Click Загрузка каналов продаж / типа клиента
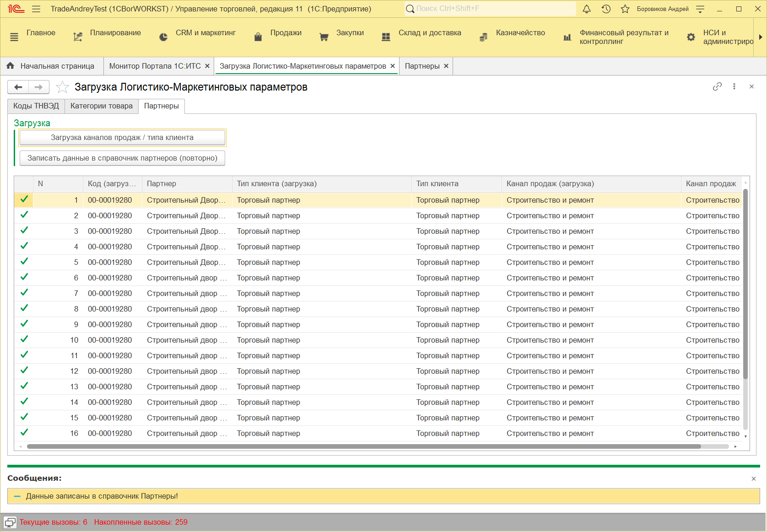Screen dimensions: 767x532 point(122,137)
